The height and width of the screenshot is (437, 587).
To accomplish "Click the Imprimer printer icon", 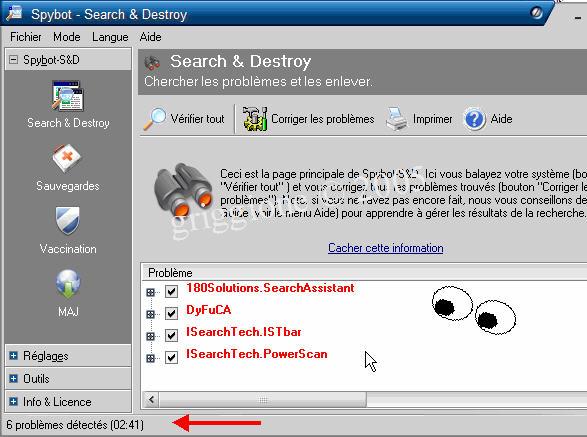I will pyautogui.click(x=396, y=119).
